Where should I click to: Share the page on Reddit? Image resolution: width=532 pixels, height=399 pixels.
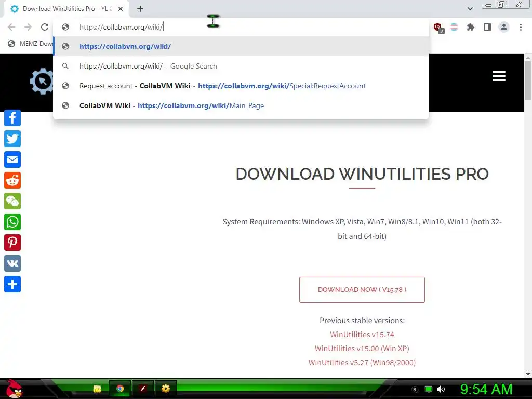[x=12, y=180]
